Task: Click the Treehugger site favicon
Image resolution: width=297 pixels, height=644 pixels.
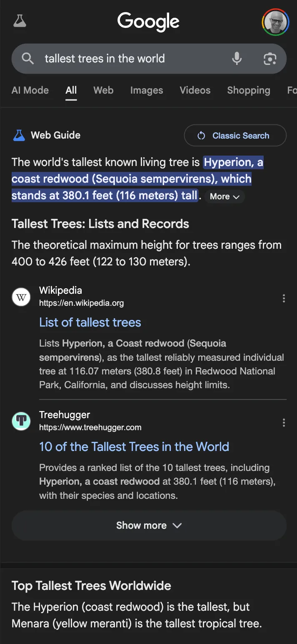Action: point(21,421)
